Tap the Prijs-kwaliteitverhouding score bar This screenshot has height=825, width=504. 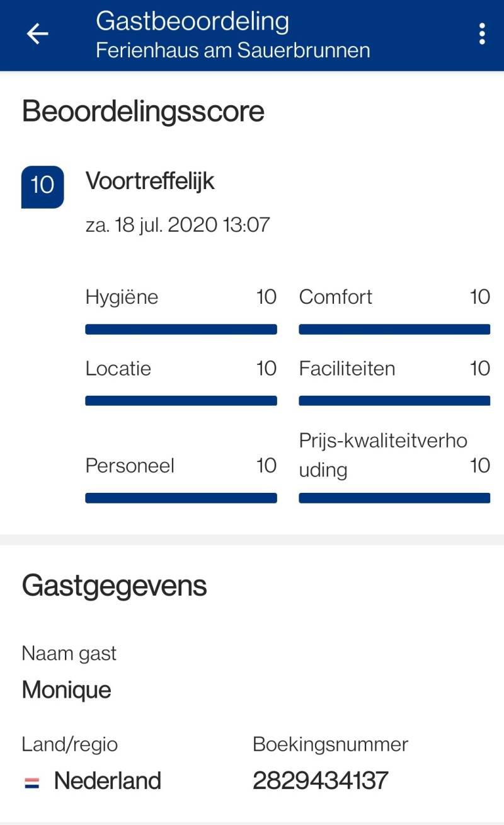(394, 498)
